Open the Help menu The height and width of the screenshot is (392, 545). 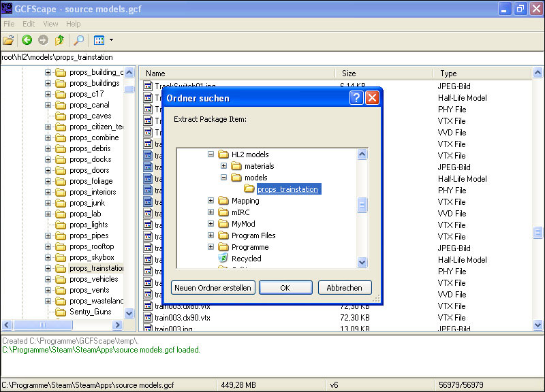74,24
